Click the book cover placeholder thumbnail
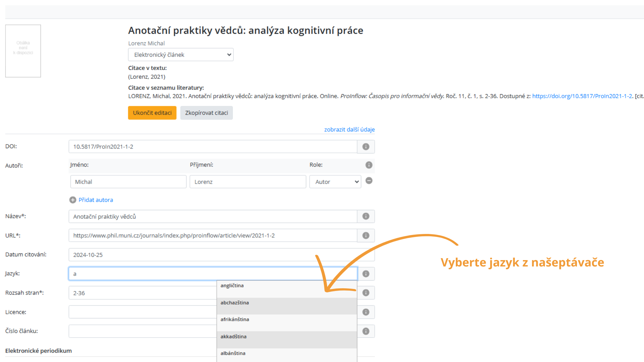This screenshot has height=362, width=644. tap(23, 51)
